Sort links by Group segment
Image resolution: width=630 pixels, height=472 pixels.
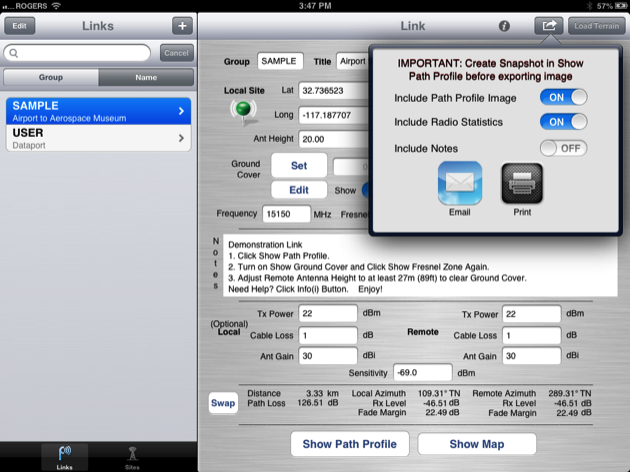click(50, 77)
